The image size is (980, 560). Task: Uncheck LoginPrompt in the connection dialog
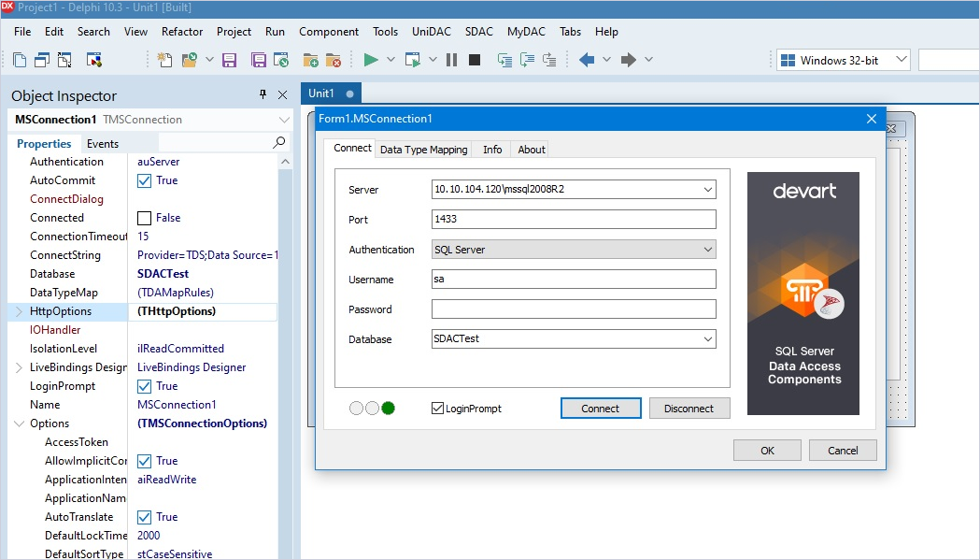(437, 409)
